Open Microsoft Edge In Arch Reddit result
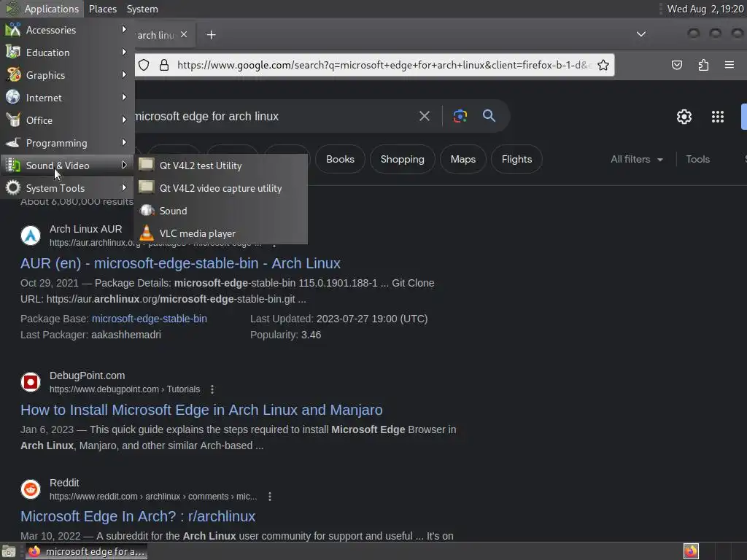 coord(138,516)
